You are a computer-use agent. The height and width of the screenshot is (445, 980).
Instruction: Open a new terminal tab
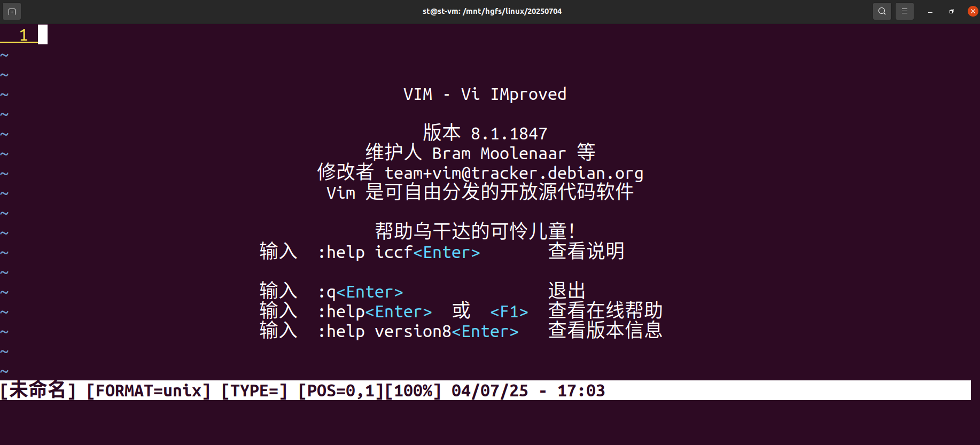pyautogui.click(x=12, y=11)
